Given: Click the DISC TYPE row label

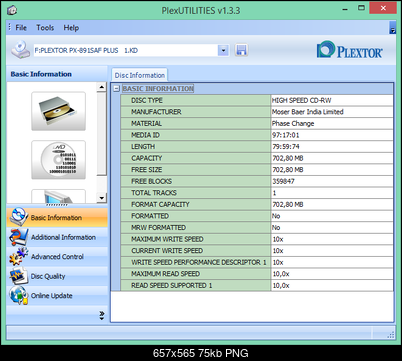Looking at the screenshot, I should pyautogui.click(x=147, y=100).
